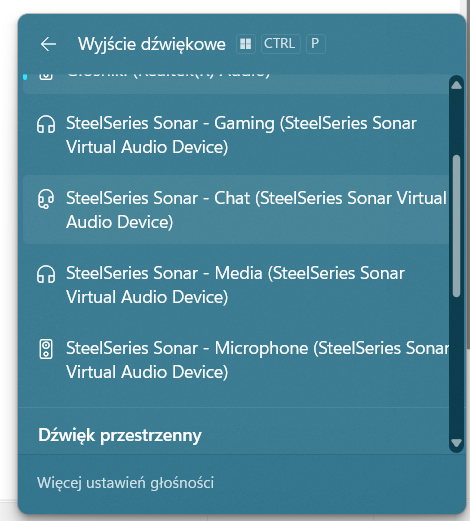Select SteelSeries Sonar - Gaming output device
This screenshot has width=470, height=521.
coord(236,135)
